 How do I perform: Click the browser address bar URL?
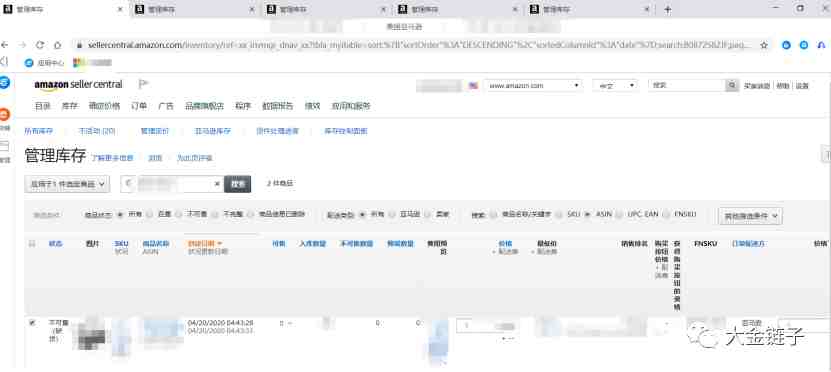coord(419,45)
